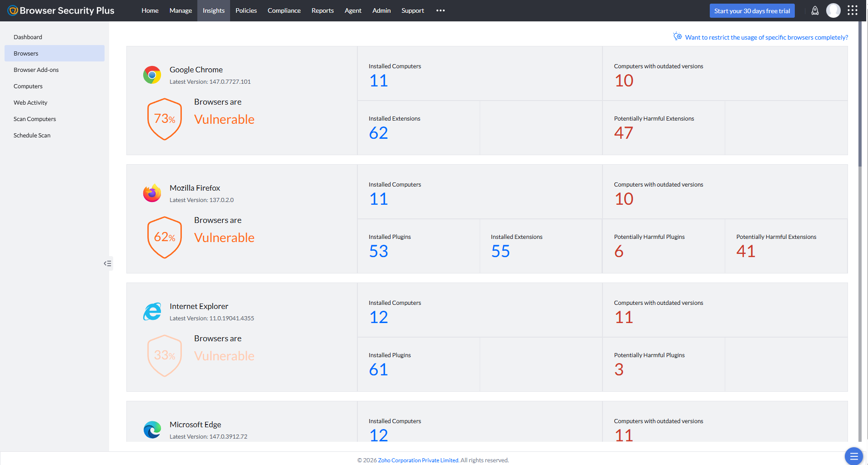868x465 pixels.
Task: Click Firefox installed plugins count 53
Action: (x=378, y=251)
